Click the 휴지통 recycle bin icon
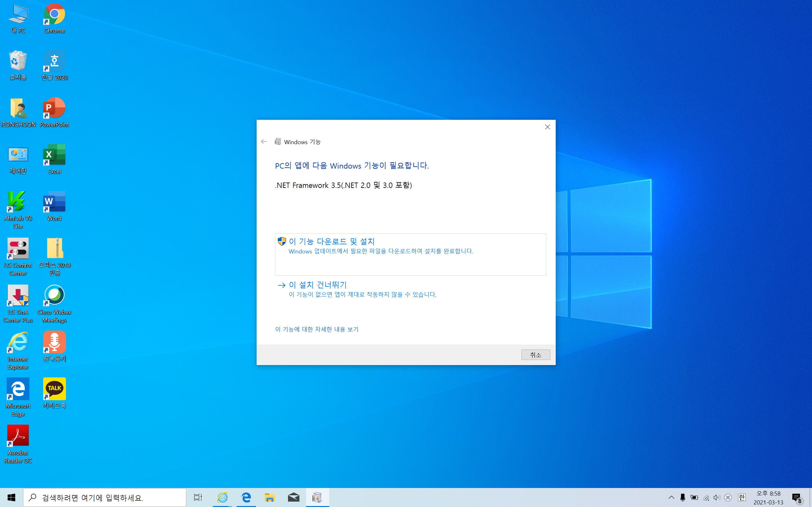Screen dimensions: 812x507 point(18,62)
